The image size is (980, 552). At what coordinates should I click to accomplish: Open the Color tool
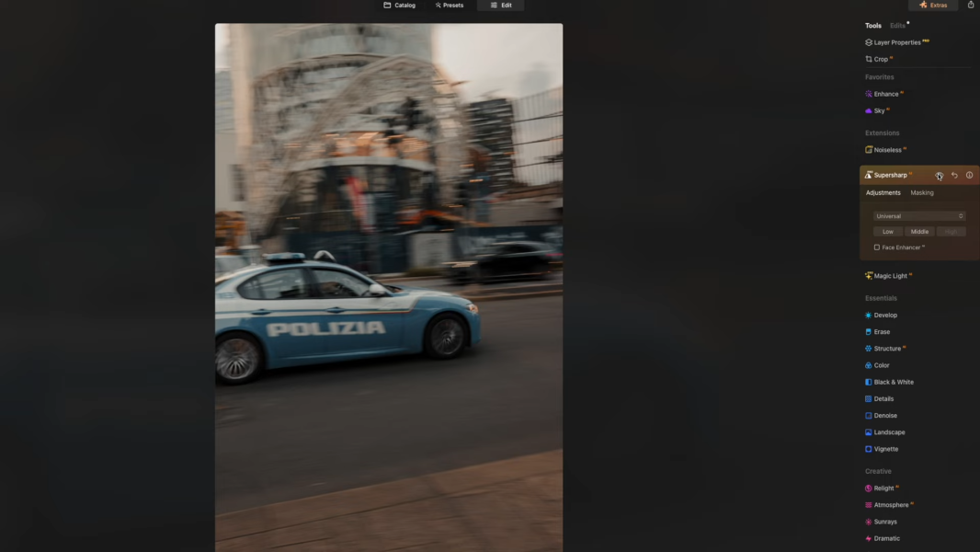(x=877, y=366)
